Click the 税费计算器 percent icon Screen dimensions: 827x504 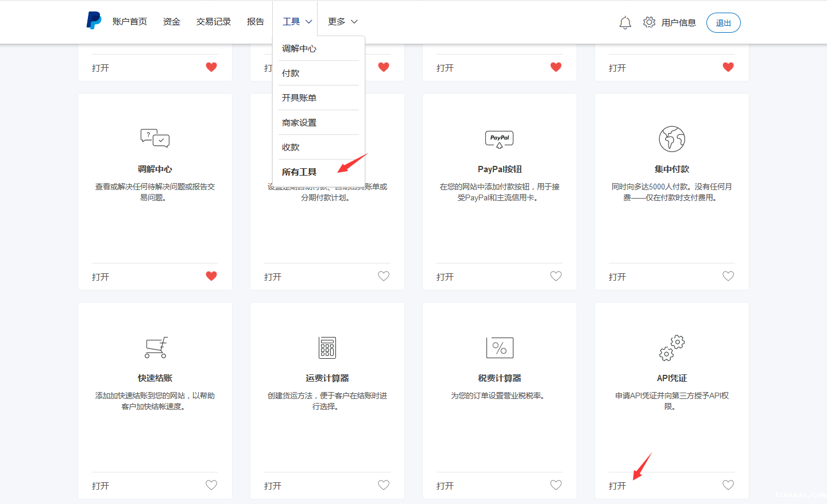[x=500, y=348]
